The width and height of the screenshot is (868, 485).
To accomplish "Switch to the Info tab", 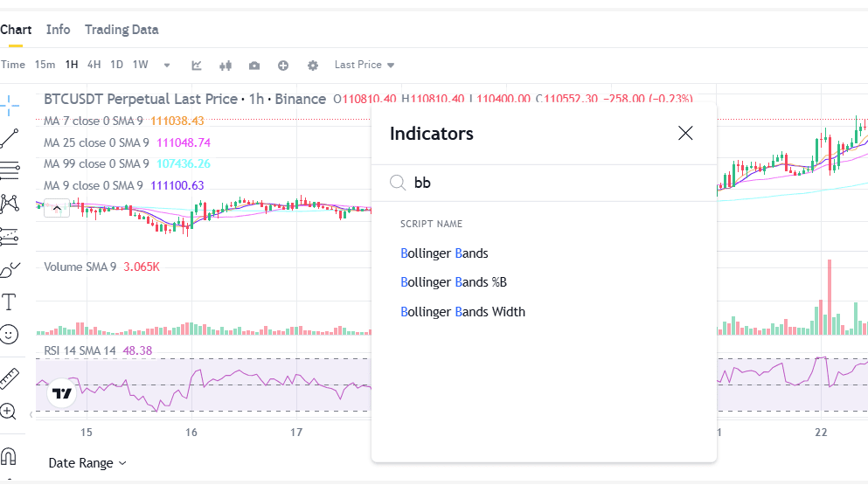I will tap(58, 30).
